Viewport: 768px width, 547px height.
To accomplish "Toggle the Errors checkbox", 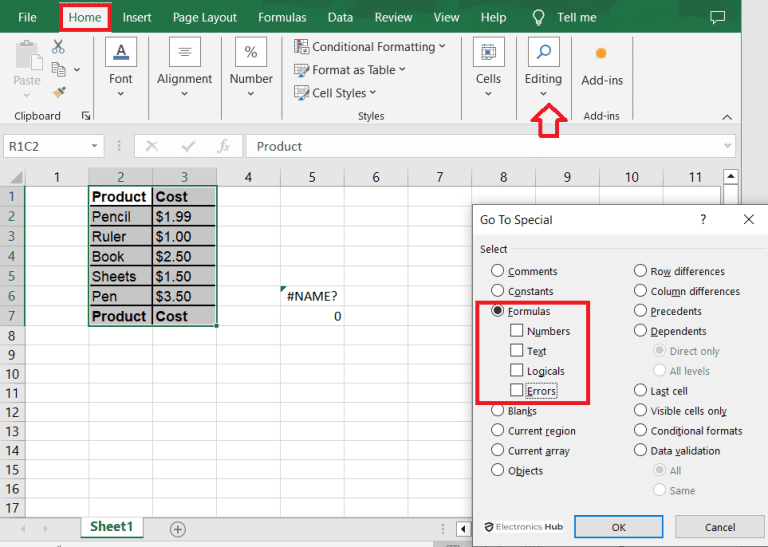I will pos(516,391).
